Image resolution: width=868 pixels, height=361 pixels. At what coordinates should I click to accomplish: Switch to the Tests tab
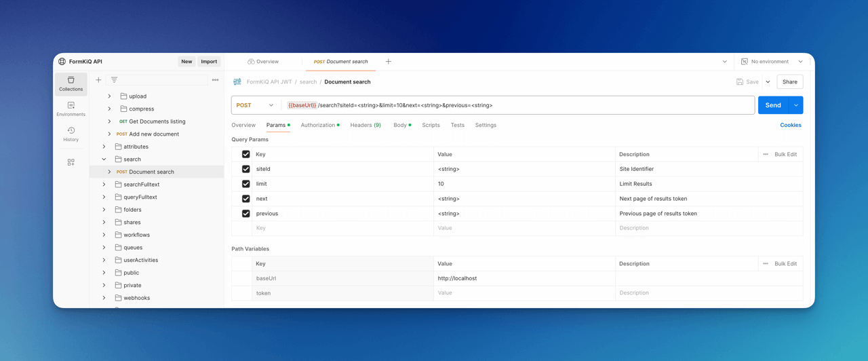458,126
